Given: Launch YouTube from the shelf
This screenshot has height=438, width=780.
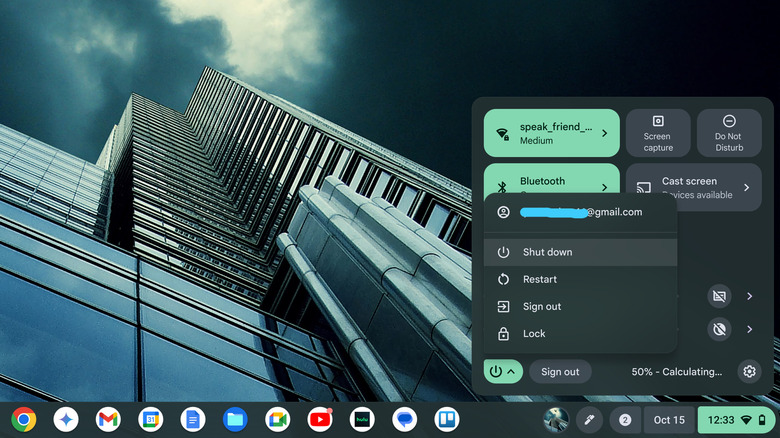Looking at the screenshot, I should pos(320,419).
